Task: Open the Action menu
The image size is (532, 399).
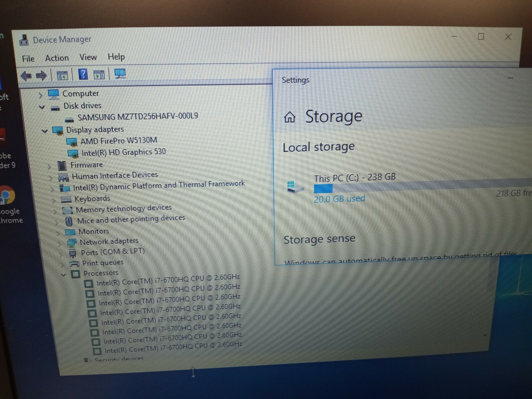Action: tap(57, 58)
